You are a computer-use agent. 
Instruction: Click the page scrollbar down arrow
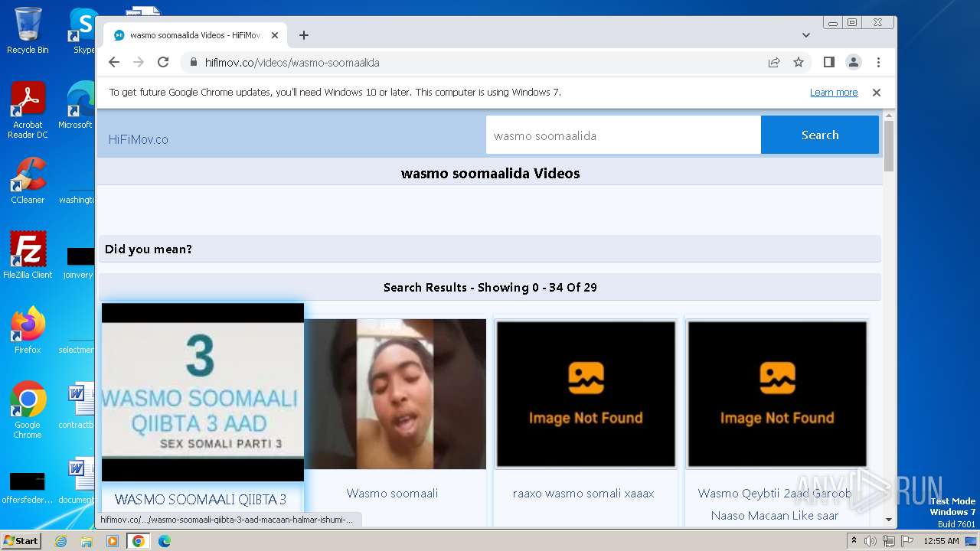tap(889, 520)
